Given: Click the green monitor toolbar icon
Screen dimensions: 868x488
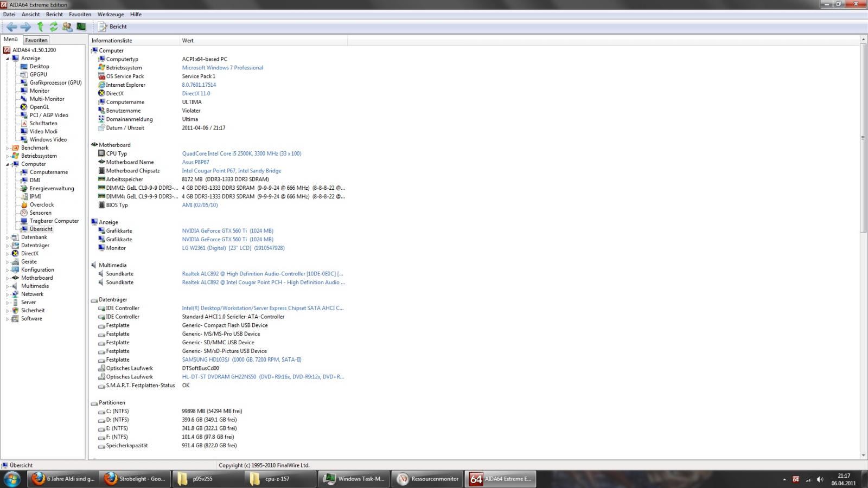Looking at the screenshot, I should pos(81,27).
